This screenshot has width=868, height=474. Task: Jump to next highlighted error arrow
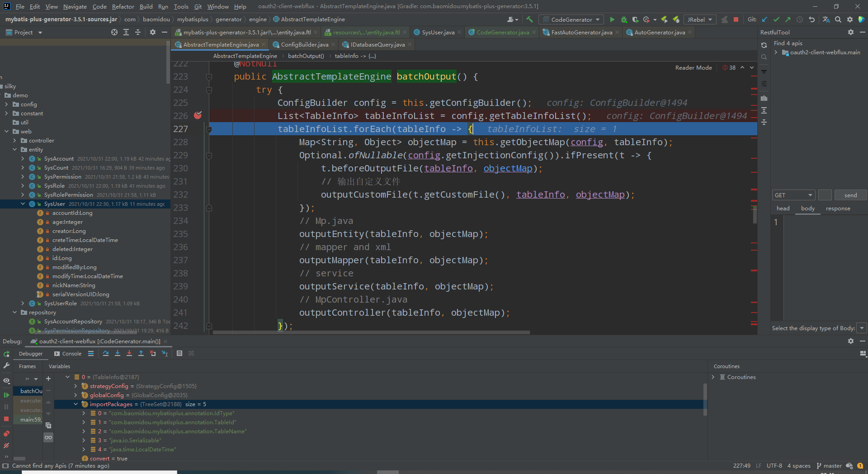click(752, 67)
